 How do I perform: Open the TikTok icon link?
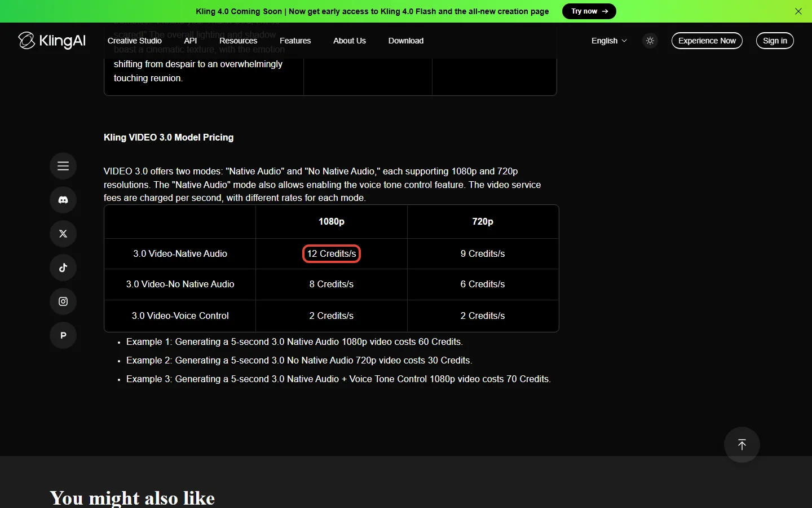coord(63,268)
